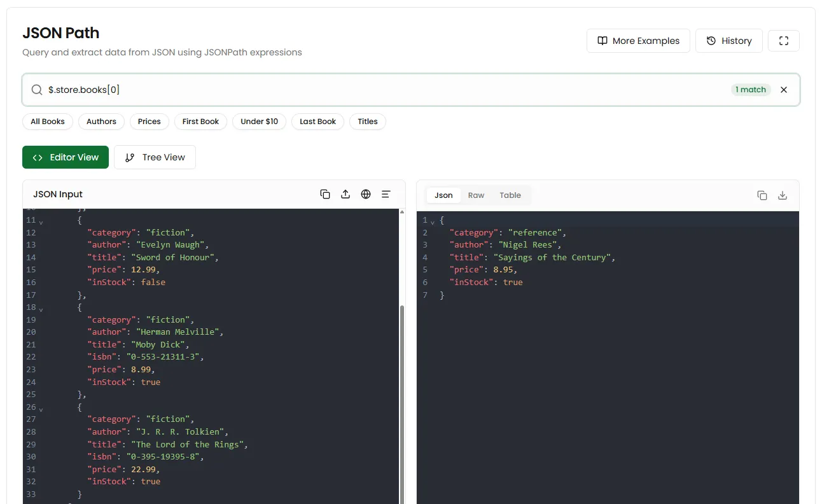
Task: Collapse the root object in the output panel
Action: (431, 220)
